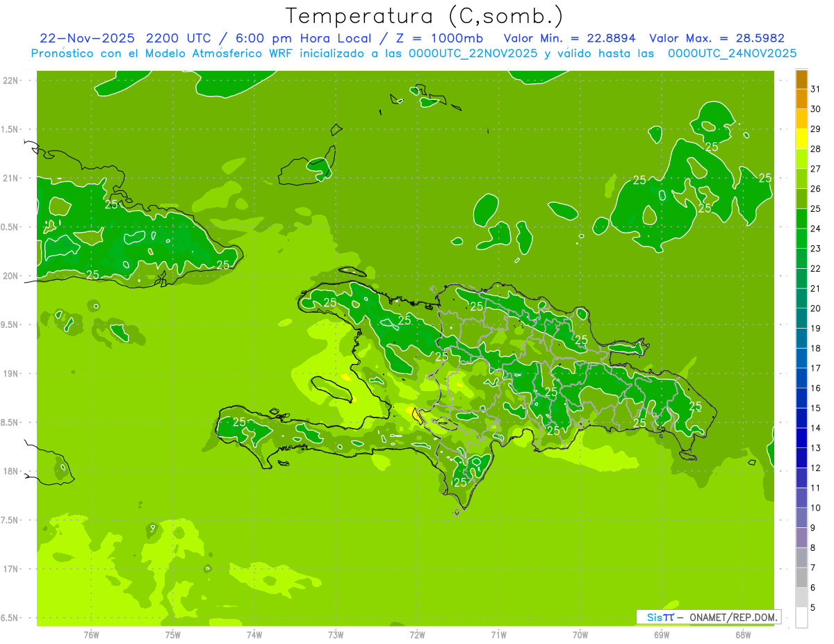Click the Valor Max. = 28.5982 text

pos(717,38)
